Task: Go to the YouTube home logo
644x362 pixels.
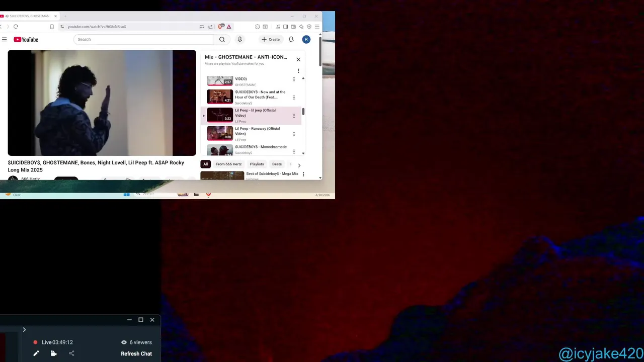Action: tap(26, 39)
